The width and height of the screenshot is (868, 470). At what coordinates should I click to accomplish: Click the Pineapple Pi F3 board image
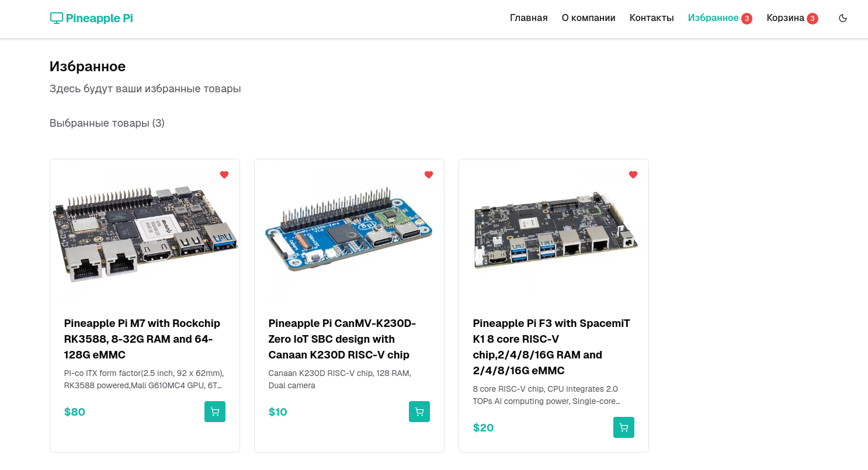pyautogui.click(x=554, y=231)
